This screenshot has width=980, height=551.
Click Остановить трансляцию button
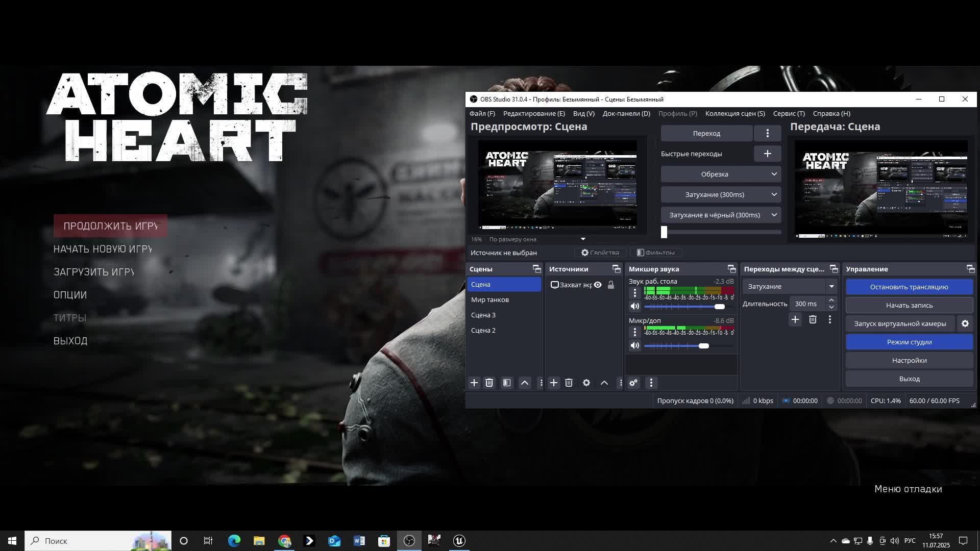(909, 287)
